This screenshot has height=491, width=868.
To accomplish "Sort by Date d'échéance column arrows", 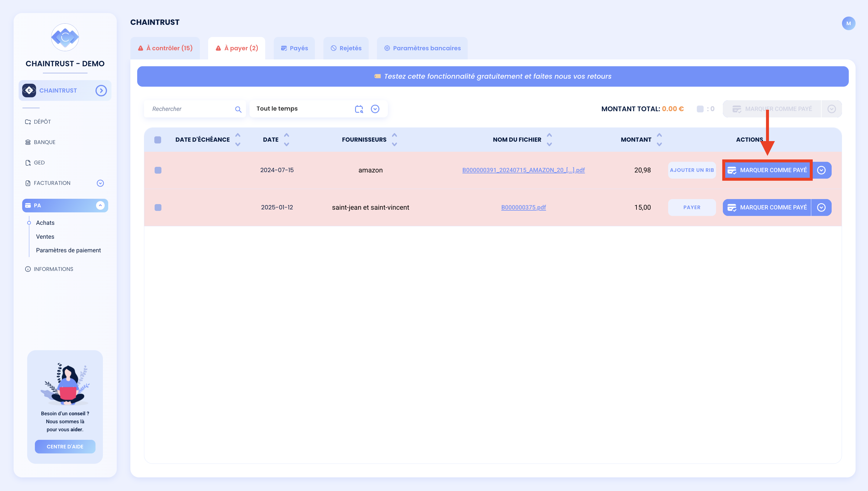I will click(x=238, y=140).
